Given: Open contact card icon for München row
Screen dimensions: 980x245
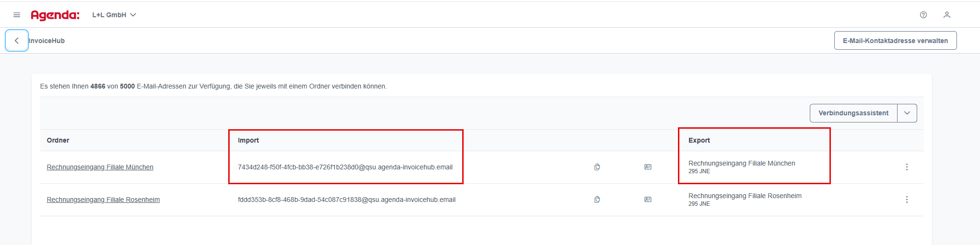Looking at the screenshot, I should tap(648, 167).
